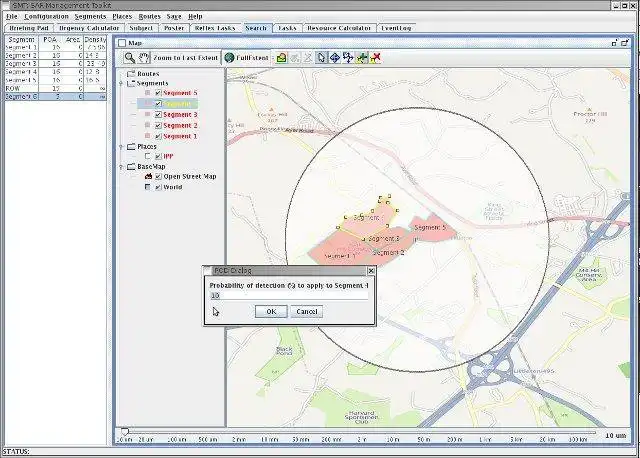Toggle the World layer checkbox
This screenshot has height=458, width=640.
click(158, 187)
